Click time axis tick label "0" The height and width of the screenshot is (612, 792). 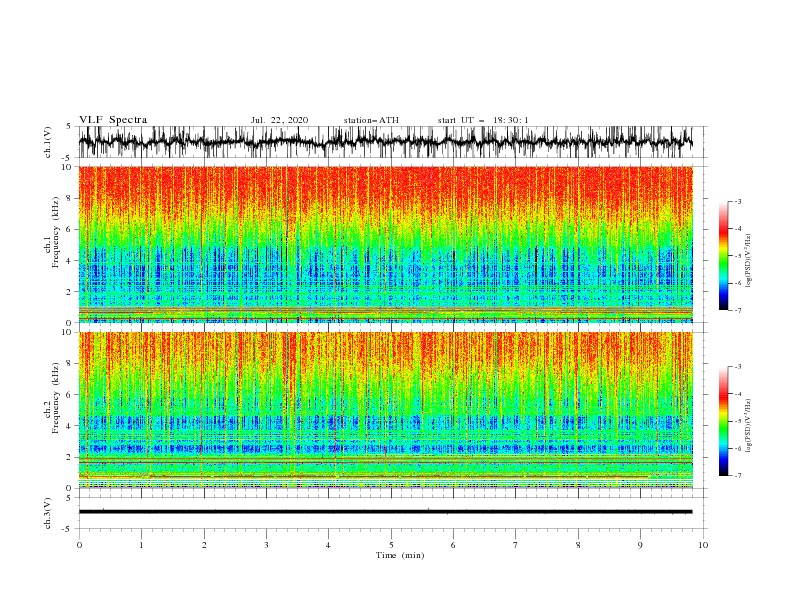(79, 545)
